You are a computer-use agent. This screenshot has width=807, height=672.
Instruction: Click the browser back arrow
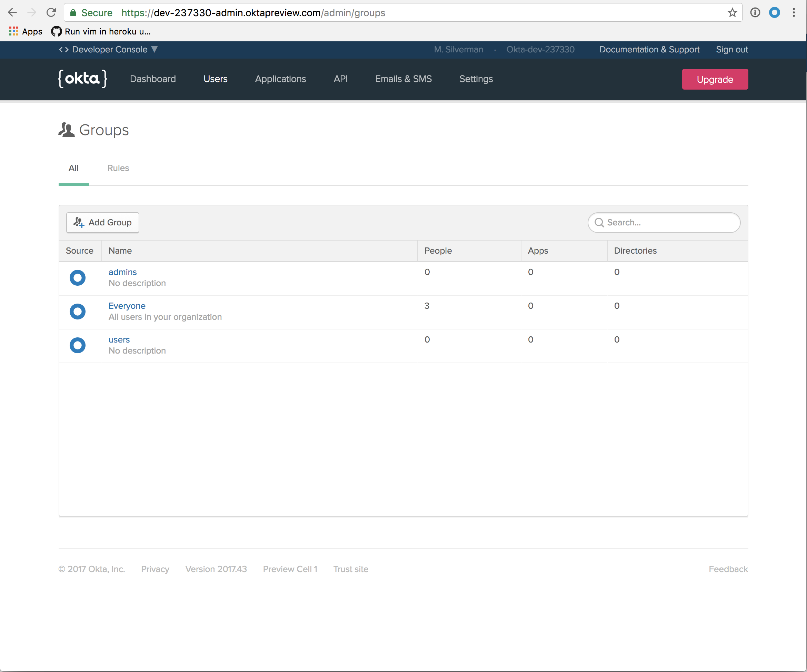click(x=12, y=13)
